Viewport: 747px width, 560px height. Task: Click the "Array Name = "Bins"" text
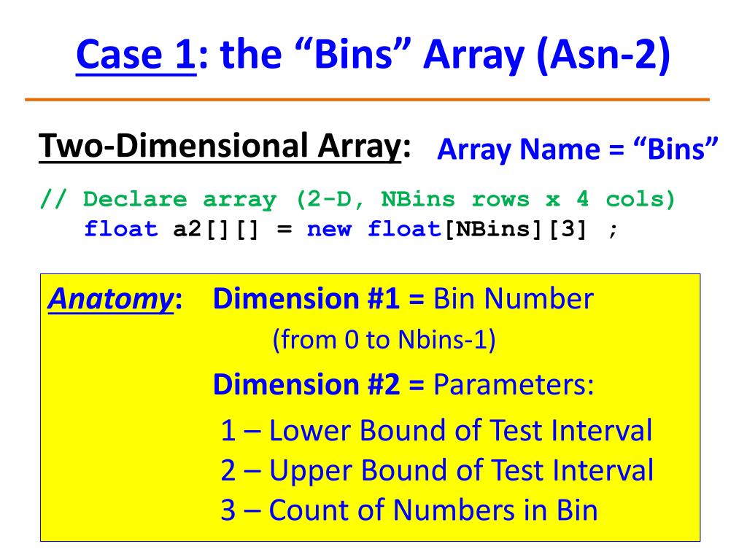(x=578, y=149)
